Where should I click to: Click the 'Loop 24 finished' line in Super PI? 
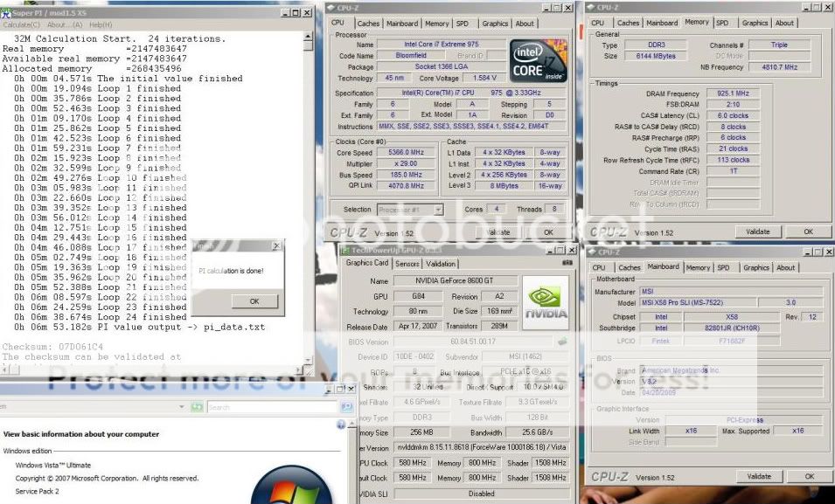pos(101,317)
